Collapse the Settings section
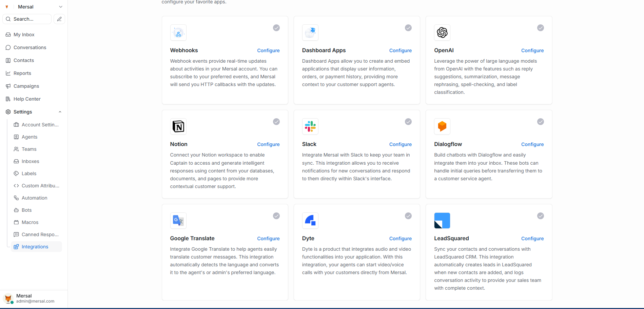The height and width of the screenshot is (309, 644). pos(60,112)
